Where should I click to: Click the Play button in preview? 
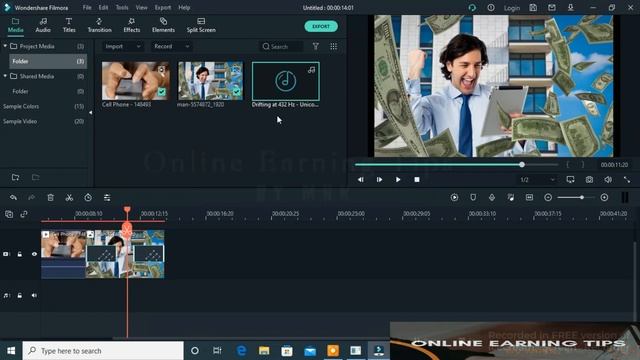coord(398,180)
